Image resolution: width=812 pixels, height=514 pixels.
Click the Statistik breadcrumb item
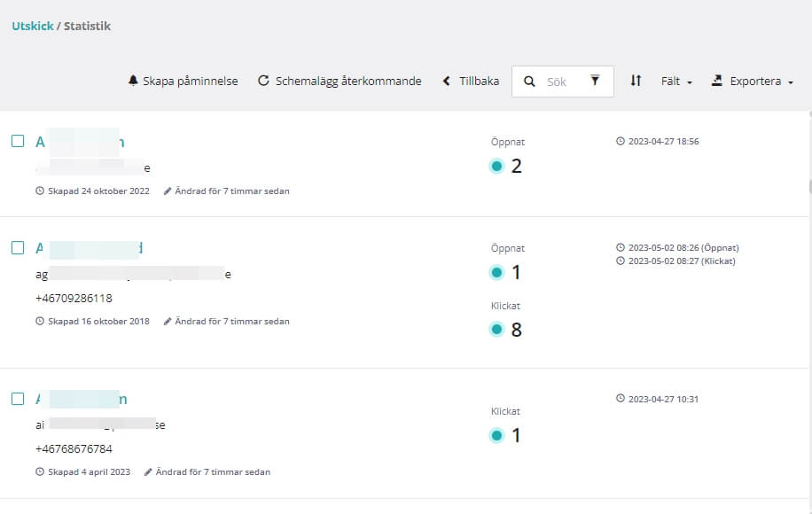[87, 26]
